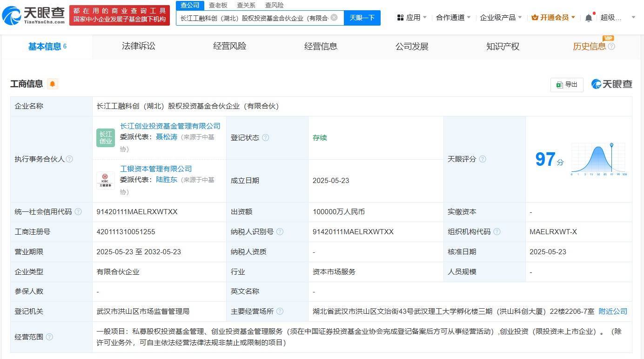The width and height of the screenshot is (644, 359).
Task: Click the help icon next to 统一社会信用代码
Action: point(78,212)
